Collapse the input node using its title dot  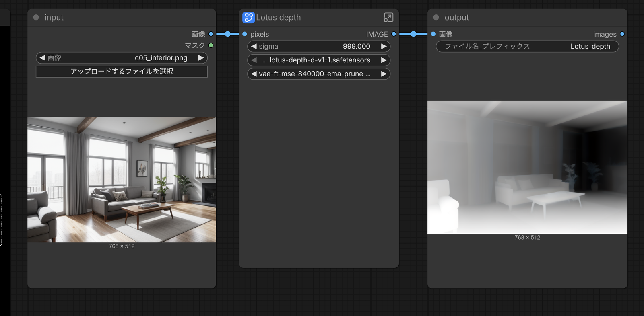36,17
